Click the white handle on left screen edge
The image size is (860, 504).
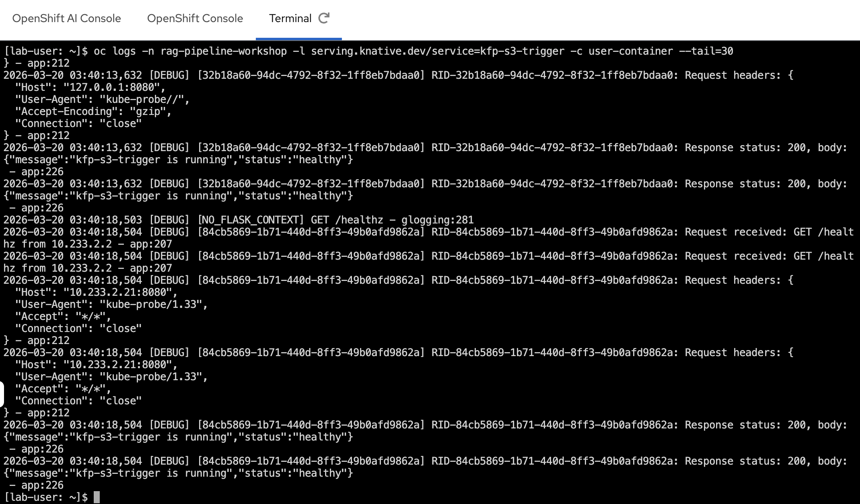pos(2,394)
